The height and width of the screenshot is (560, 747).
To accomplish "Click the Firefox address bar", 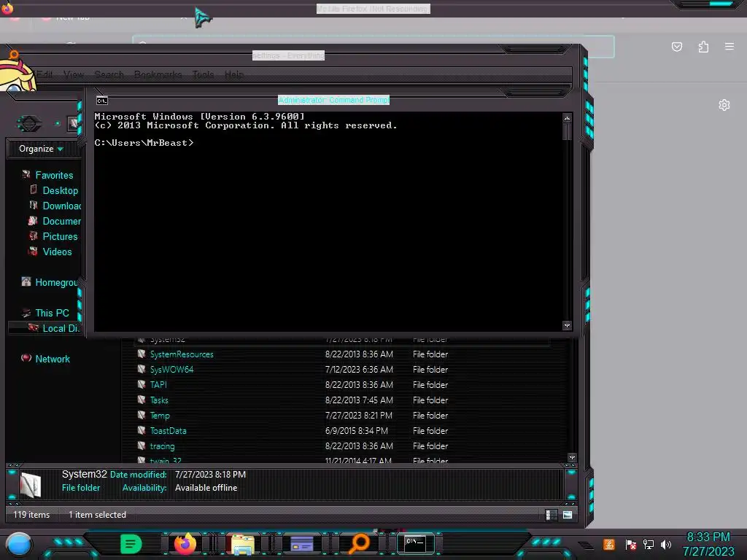I will 373,46.
